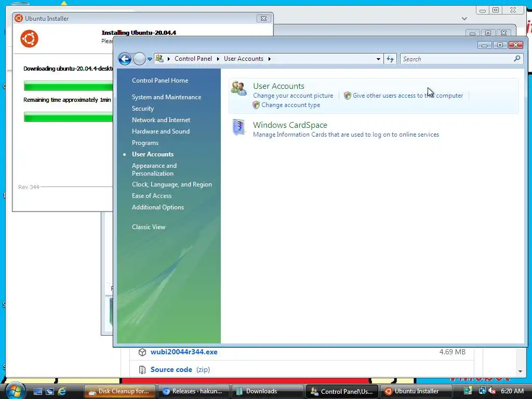
Task: Go to Control Panel Home
Action: 160,81
